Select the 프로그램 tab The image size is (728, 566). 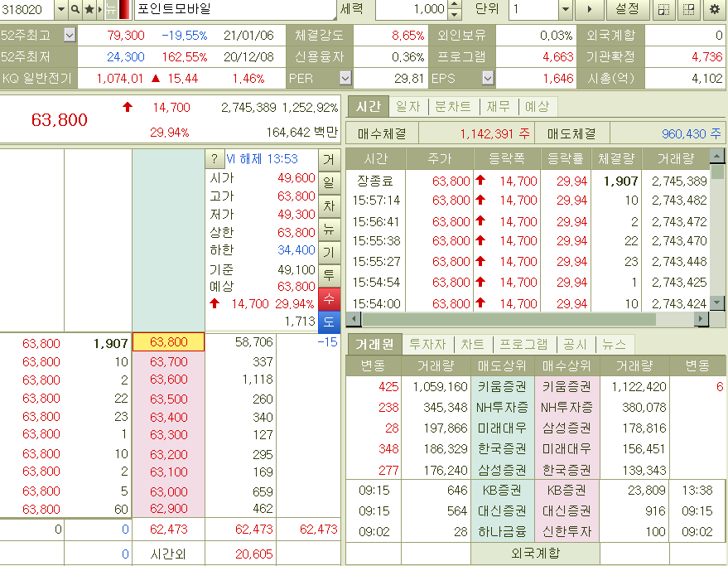pyautogui.click(x=523, y=345)
